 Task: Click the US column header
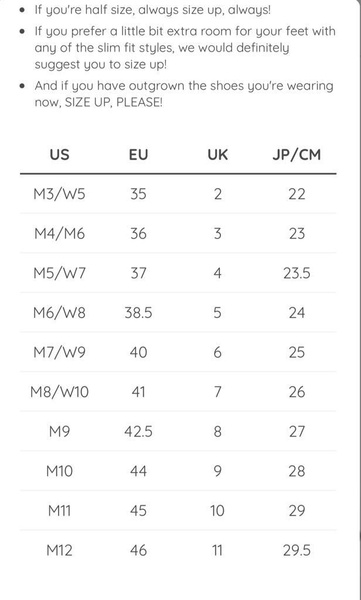59,155
